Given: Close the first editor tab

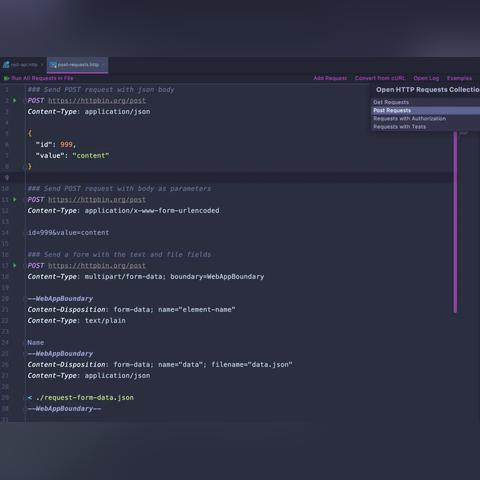Looking at the screenshot, I should tap(42, 65).
